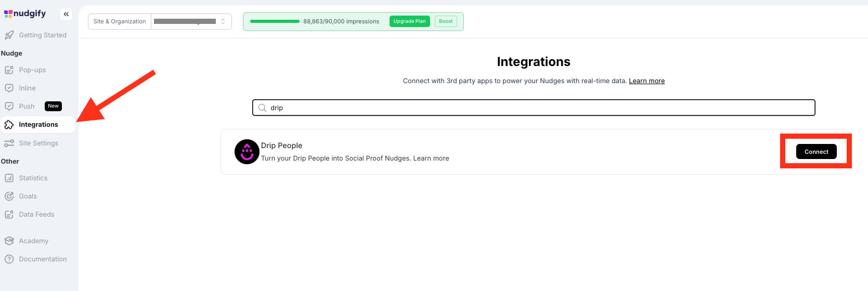The image size is (868, 291).
Task: Click the Inline sidebar icon
Action: click(x=9, y=88)
